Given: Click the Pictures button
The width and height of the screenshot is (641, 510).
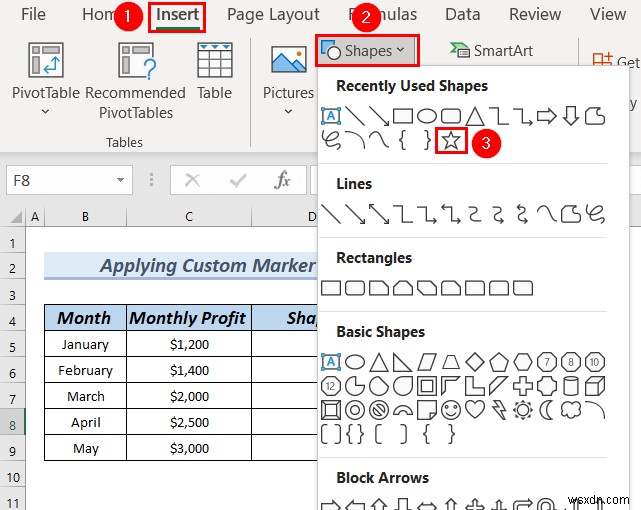Looking at the screenshot, I should click(x=288, y=78).
